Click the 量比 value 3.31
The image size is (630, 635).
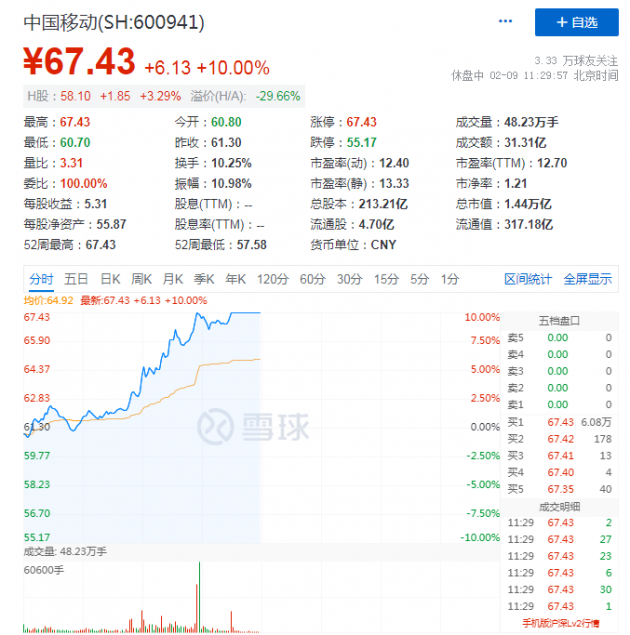click(x=71, y=163)
